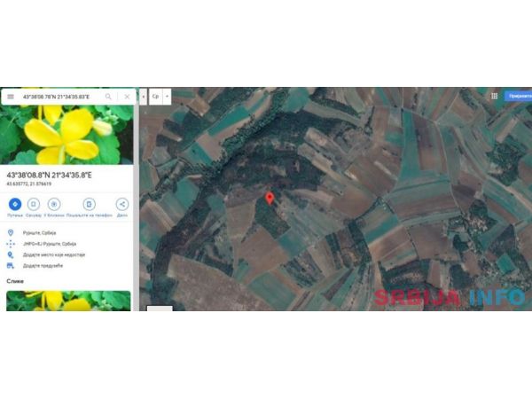This screenshot has height=399, width=532.
Task: Open the Рујиште, Србија location link
Action: tap(43, 233)
